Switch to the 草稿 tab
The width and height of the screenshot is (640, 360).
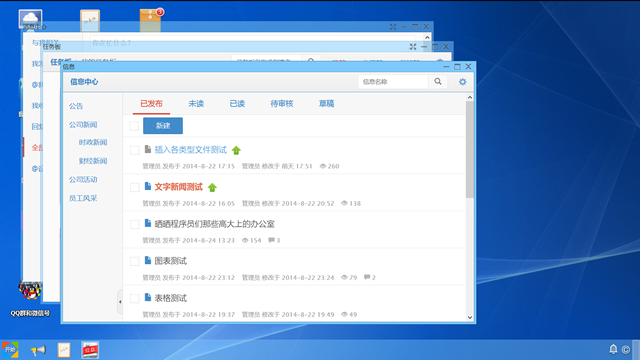click(326, 104)
